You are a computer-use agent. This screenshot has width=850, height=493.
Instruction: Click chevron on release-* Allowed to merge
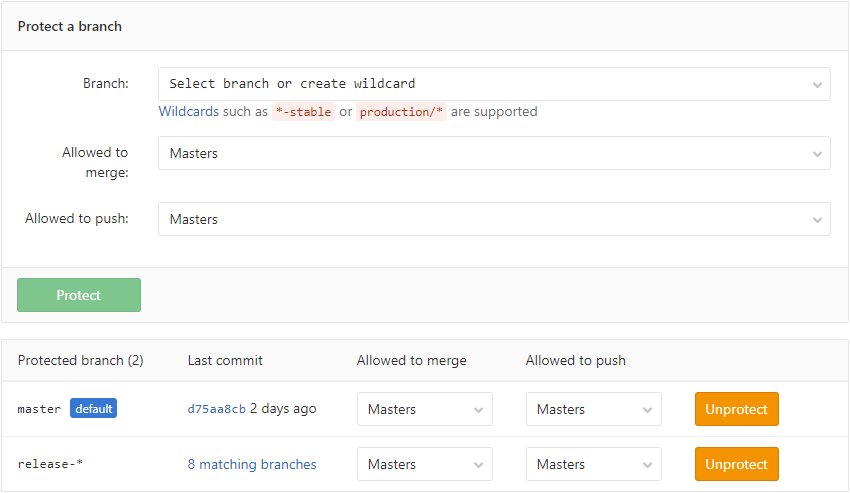[478, 464]
